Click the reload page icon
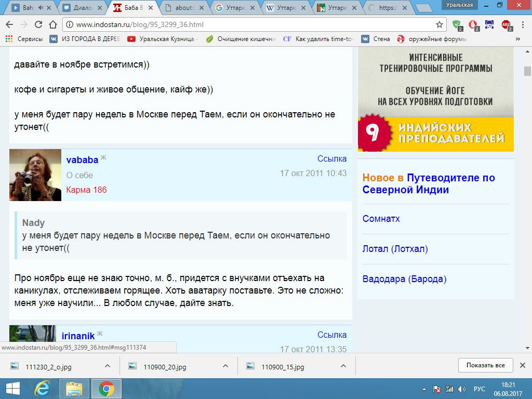The image size is (532, 399). [x=38, y=24]
